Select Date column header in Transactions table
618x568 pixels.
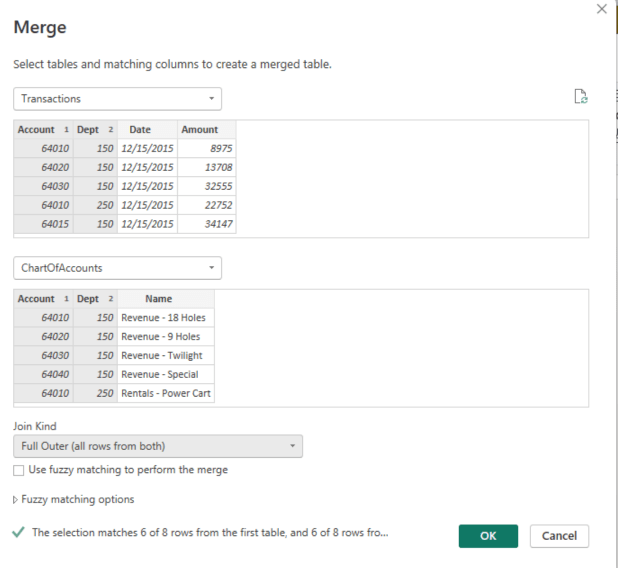[x=140, y=130]
